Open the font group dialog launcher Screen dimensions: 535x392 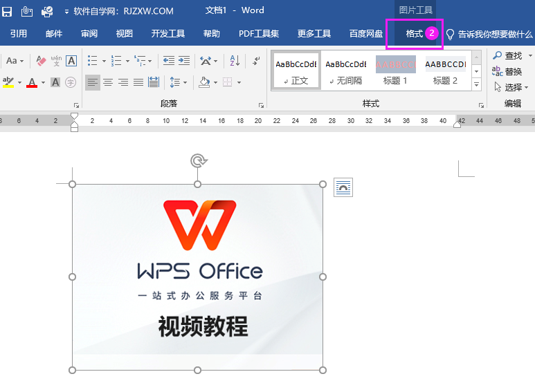(76, 105)
